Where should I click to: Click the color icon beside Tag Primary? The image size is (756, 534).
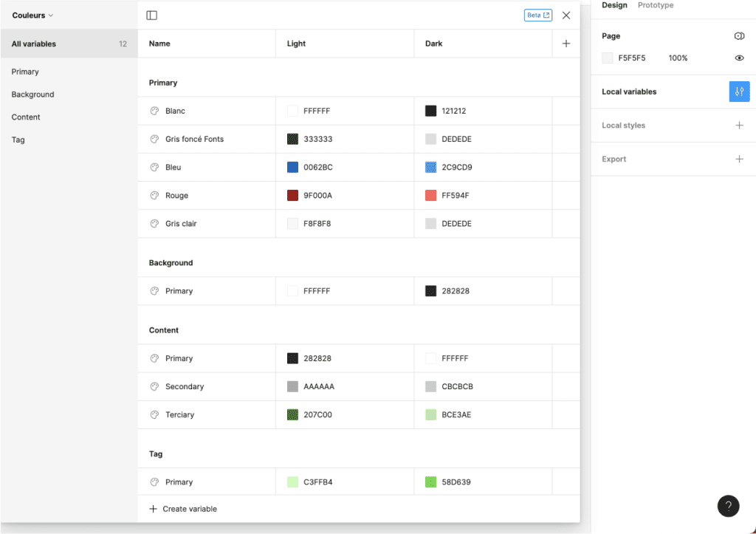(x=154, y=482)
